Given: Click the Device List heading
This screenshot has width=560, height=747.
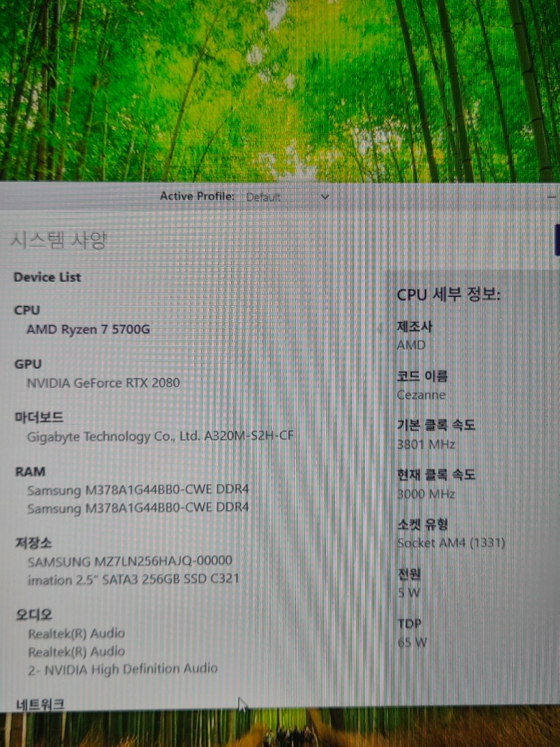Looking at the screenshot, I should point(47,277).
